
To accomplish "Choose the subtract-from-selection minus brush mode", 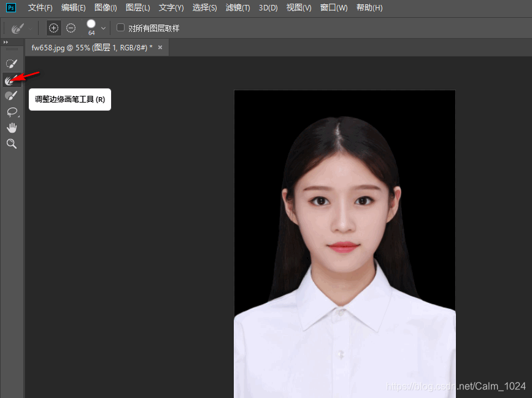I will [71, 28].
